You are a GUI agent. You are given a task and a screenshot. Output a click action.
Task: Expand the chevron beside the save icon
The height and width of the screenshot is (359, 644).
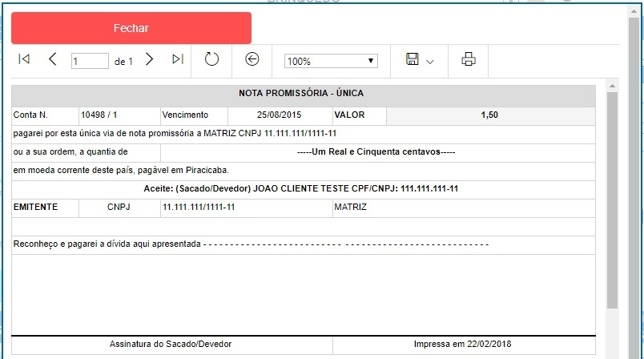[430, 61]
